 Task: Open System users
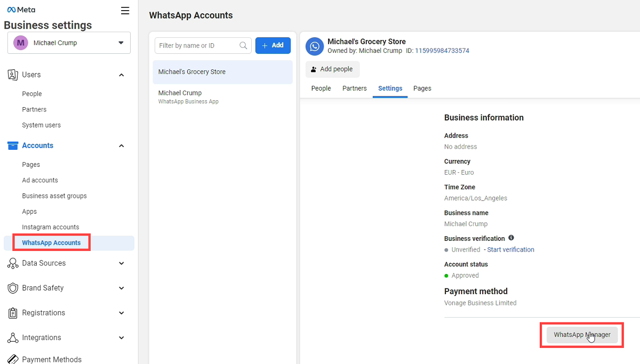pos(41,125)
